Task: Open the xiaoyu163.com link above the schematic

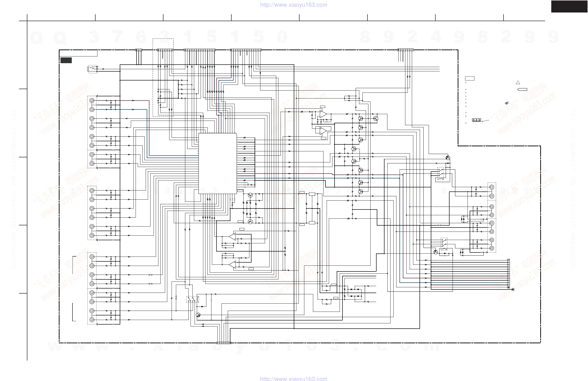Action: pyautogui.click(x=294, y=5)
